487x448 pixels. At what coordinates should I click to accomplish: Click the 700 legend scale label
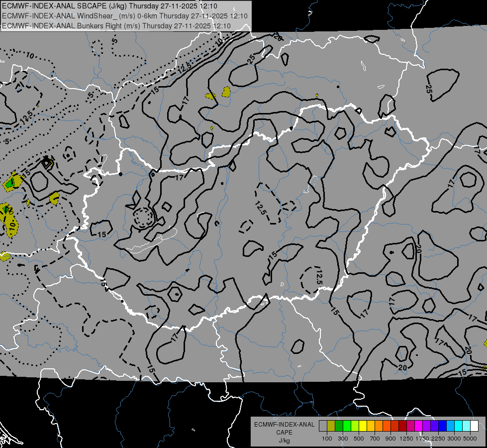click(x=375, y=439)
